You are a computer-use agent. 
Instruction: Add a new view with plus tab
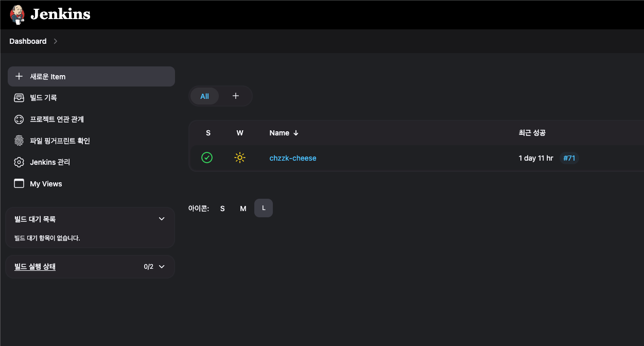click(236, 96)
